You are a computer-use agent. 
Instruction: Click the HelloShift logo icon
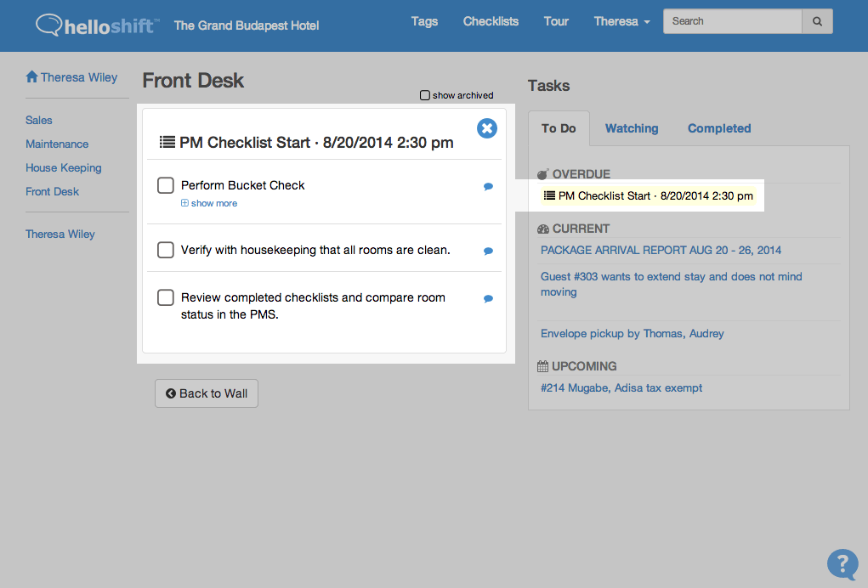click(49, 25)
